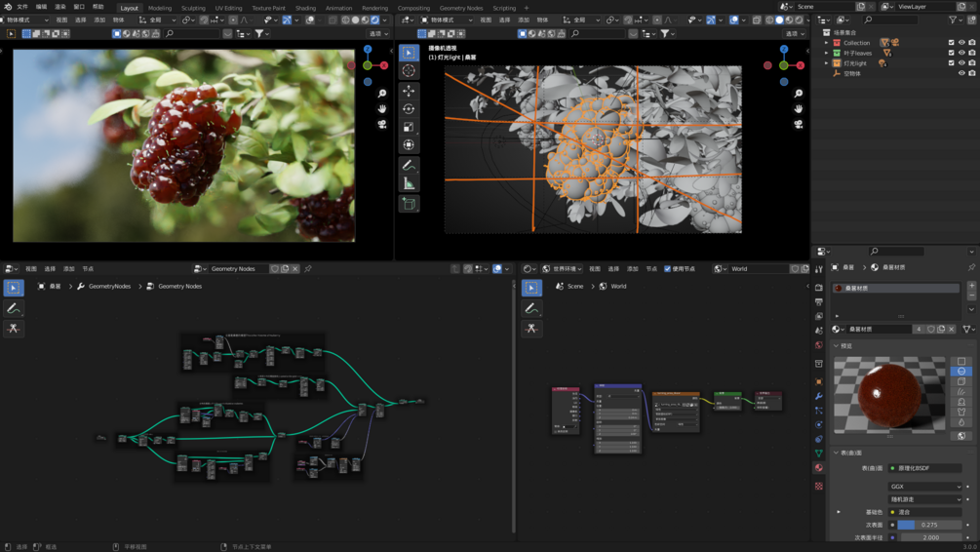Open the Tool properties tab
This screenshot has height=552, width=980.
point(819,269)
